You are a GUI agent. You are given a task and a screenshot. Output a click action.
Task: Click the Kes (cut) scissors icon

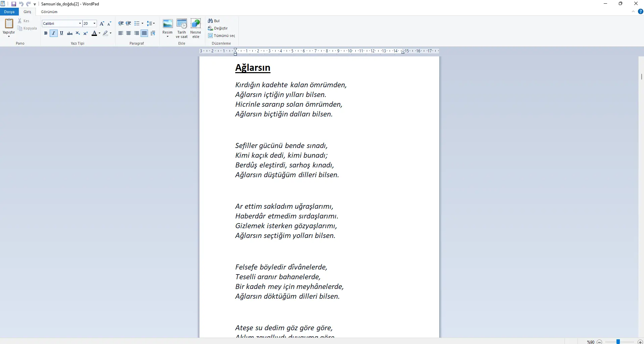tap(20, 21)
